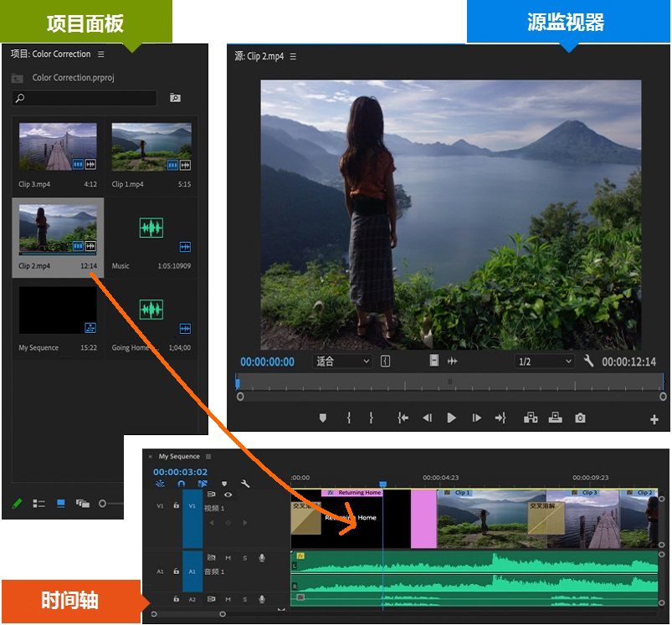Toggle lock on the A1 track

(176, 571)
